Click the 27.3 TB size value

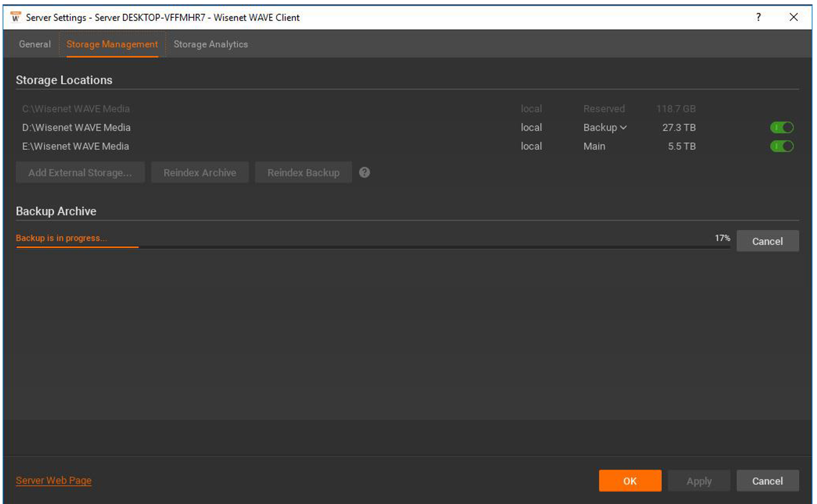click(x=679, y=127)
